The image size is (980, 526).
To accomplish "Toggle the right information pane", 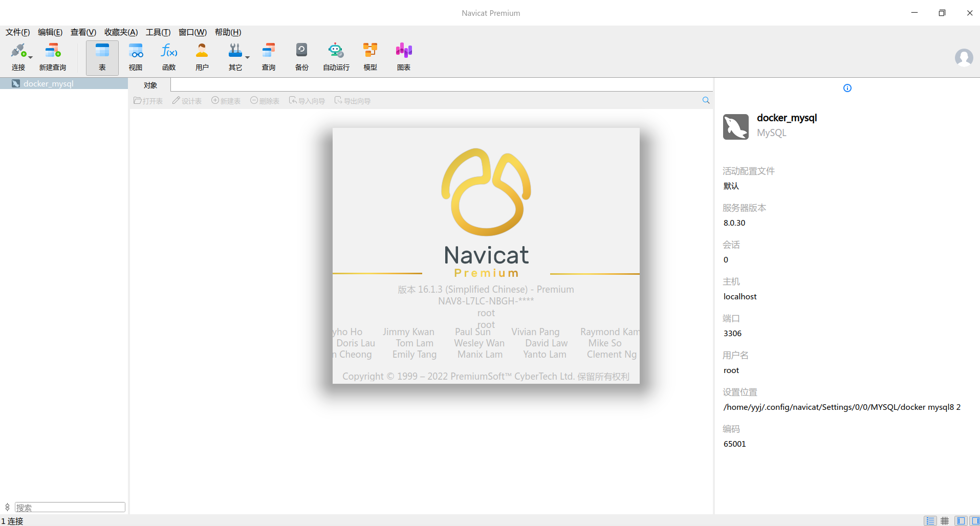I will (x=975, y=521).
